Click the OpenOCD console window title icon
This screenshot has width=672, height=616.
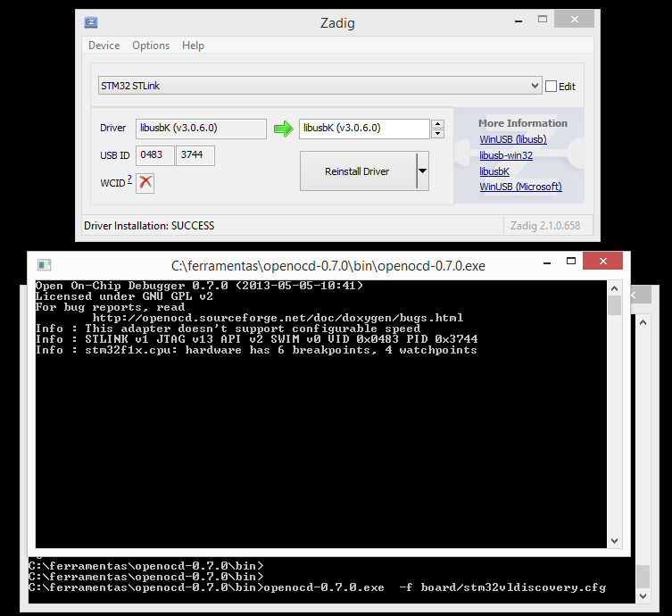click(44, 265)
